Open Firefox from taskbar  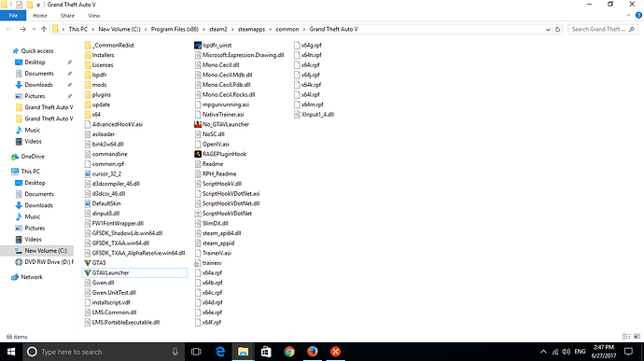pyautogui.click(x=312, y=352)
